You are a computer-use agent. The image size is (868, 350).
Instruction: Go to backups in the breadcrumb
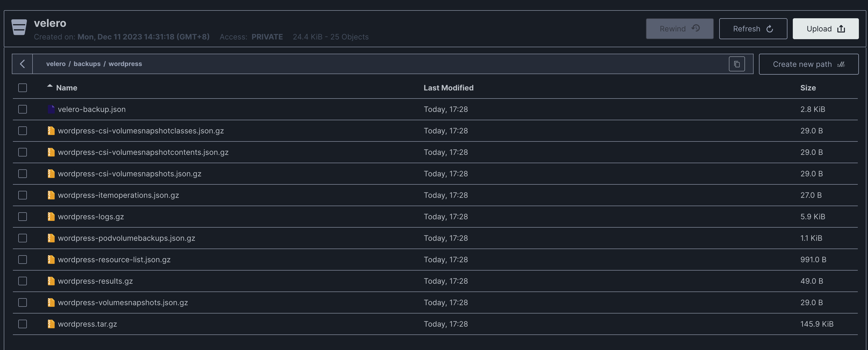click(87, 64)
